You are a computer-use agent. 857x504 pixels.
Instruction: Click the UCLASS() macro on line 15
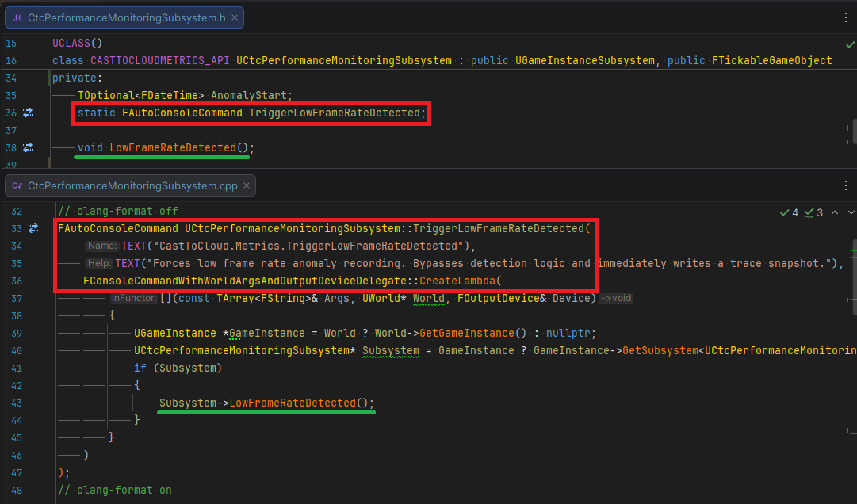click(x=77, y=43)
